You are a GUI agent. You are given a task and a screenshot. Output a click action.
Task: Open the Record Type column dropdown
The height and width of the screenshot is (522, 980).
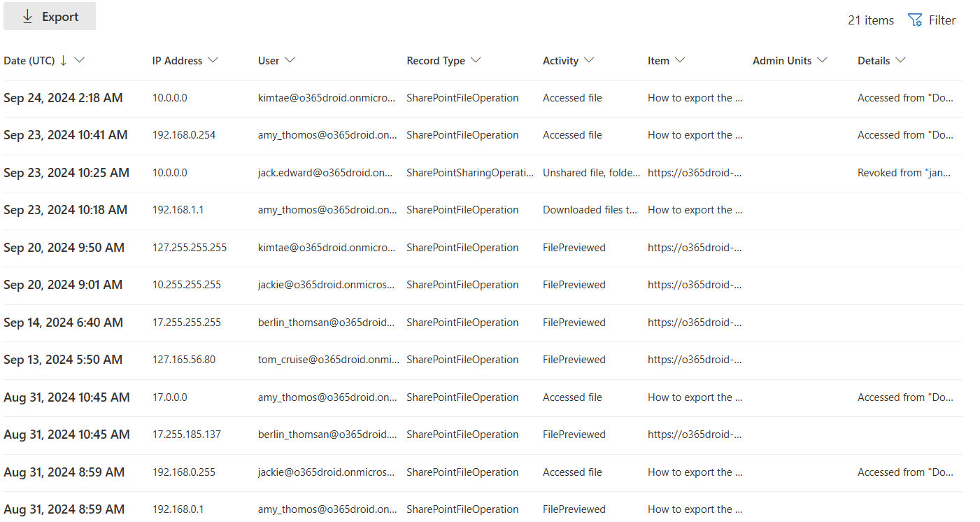pyautogui.click(x=477, y=60)
